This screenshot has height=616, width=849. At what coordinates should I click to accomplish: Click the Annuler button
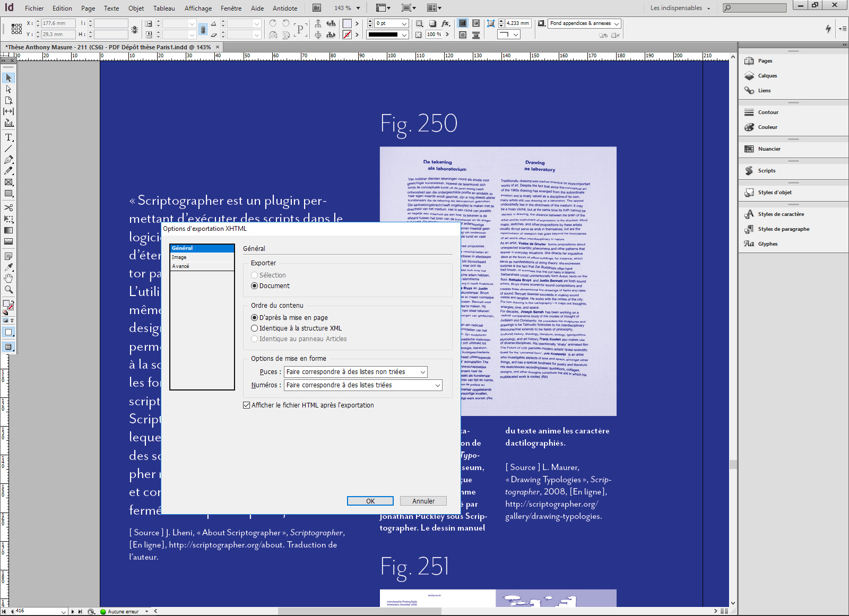click(423, 501)
